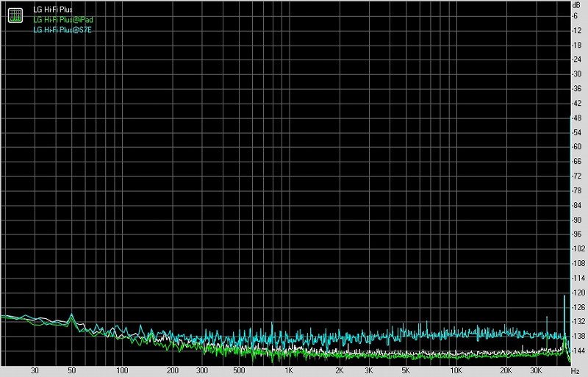Click the -144 level axis label
This screenshot has height=377, width=588.
(x=578, y=351)
